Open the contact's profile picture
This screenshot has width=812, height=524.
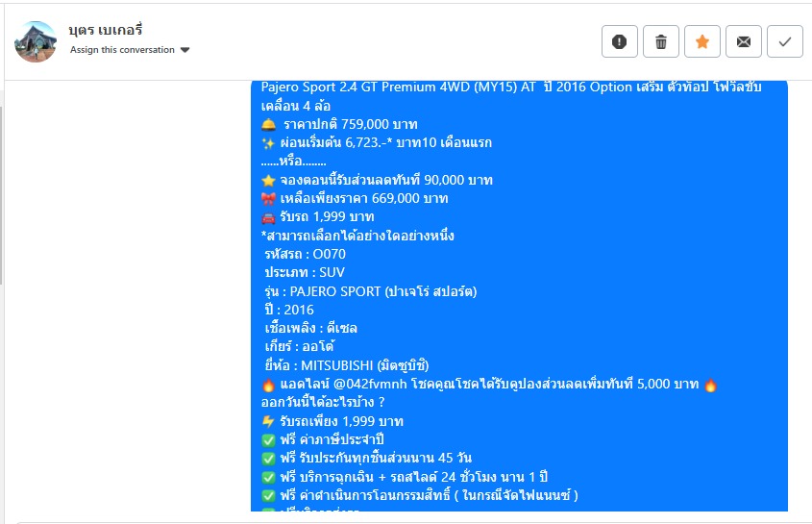coord(36,41)
